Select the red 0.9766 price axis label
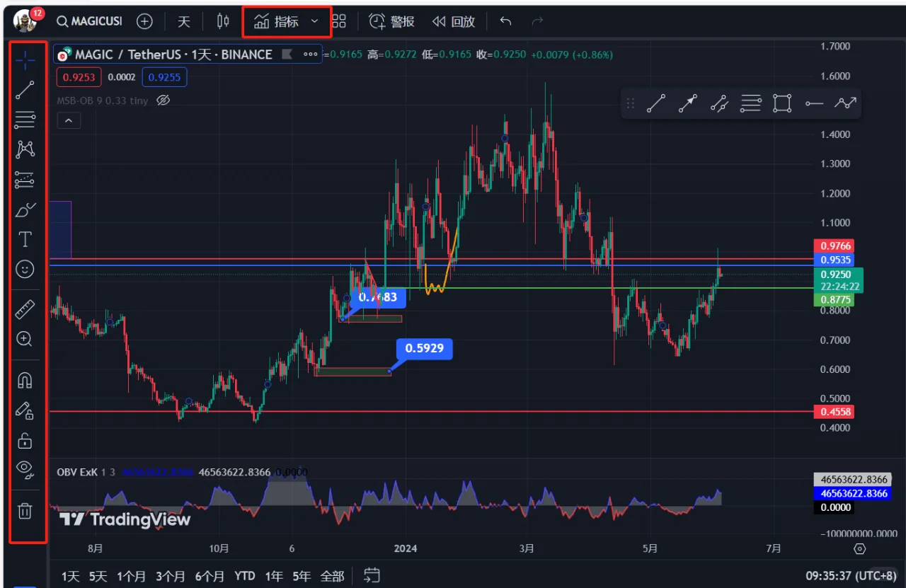This screenshot has width=906, height=588. (x=835, y=246)
